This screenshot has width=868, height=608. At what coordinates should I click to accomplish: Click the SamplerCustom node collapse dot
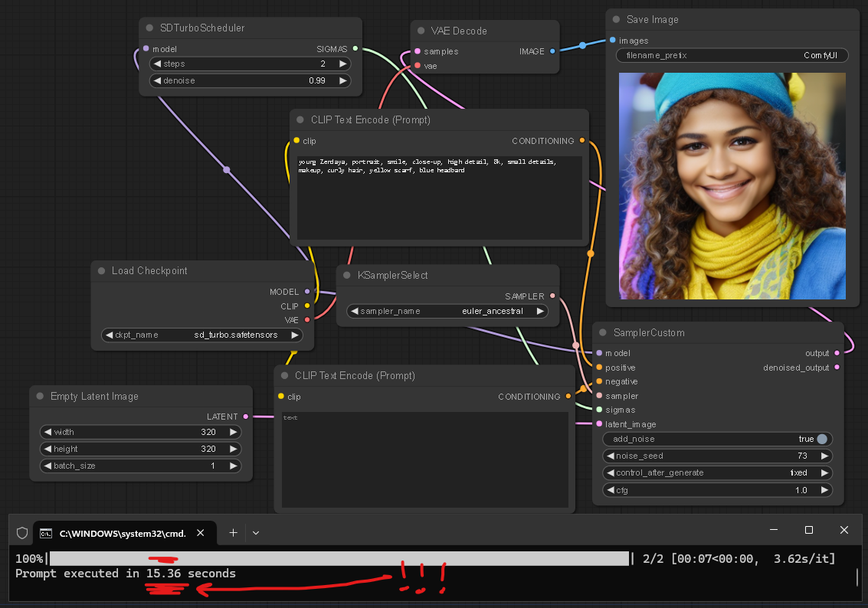603,333
